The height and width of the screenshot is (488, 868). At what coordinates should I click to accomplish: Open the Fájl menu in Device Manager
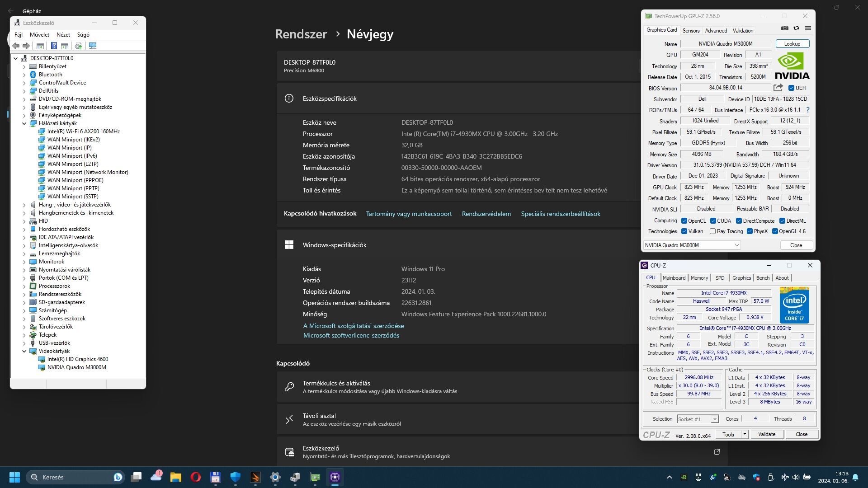coord(19,35)
